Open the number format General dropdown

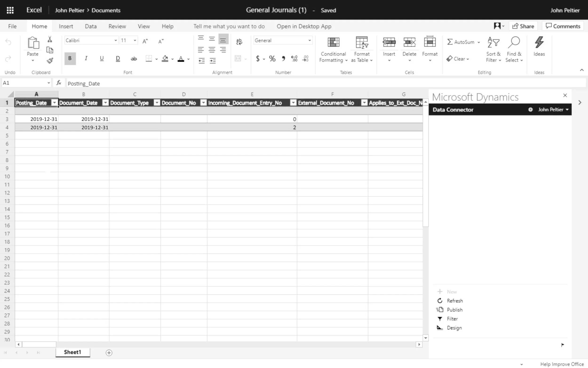click(309, 40)
